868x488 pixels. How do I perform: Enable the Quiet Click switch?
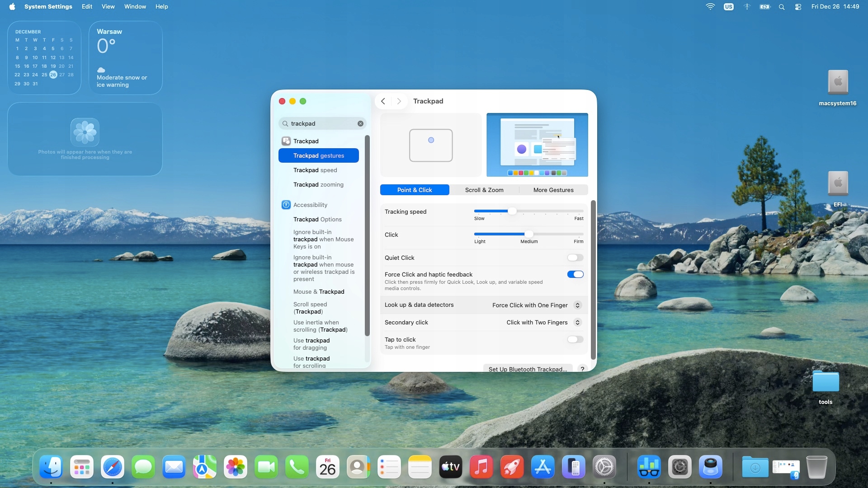575,258
